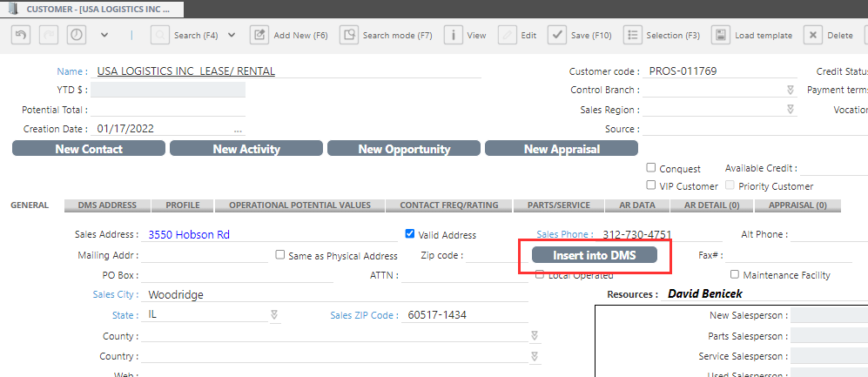Open the AR DATA tab
The width and height of the screenshot is (868, 377).
click(x=637, y=205)
